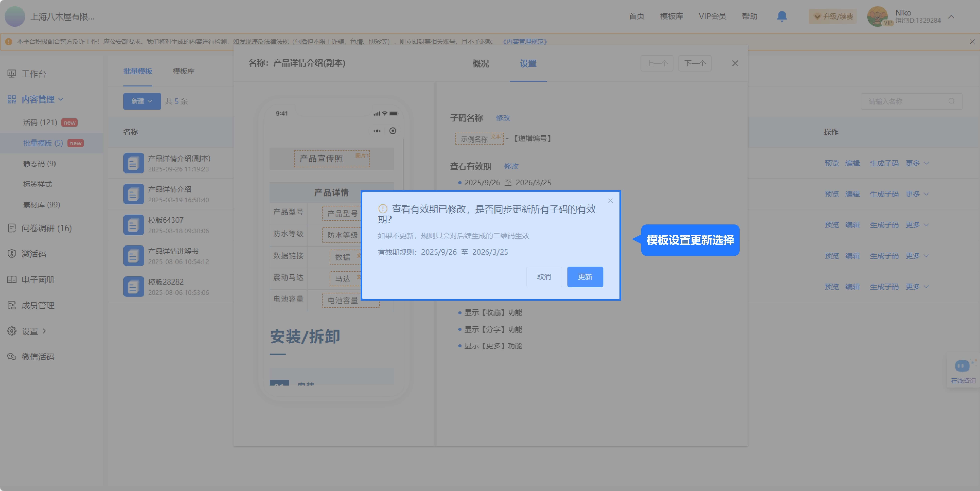The width and height of the screenshot is (980, 491).
Task: Click the search magnifier icon
Action: click(952, 101)
